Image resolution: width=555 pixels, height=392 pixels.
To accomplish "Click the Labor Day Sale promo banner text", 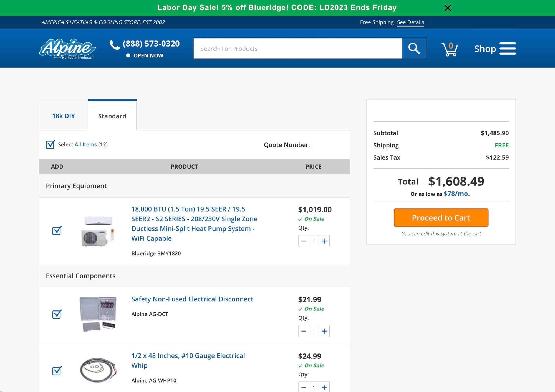I will click(x=277, y=7).
